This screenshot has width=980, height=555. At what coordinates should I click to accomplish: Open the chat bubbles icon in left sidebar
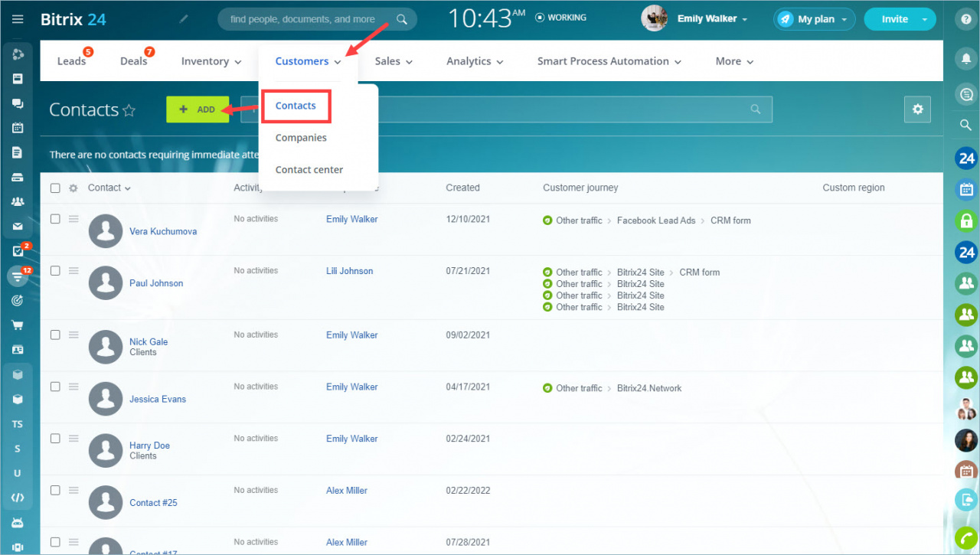click(x=18, y=103)
